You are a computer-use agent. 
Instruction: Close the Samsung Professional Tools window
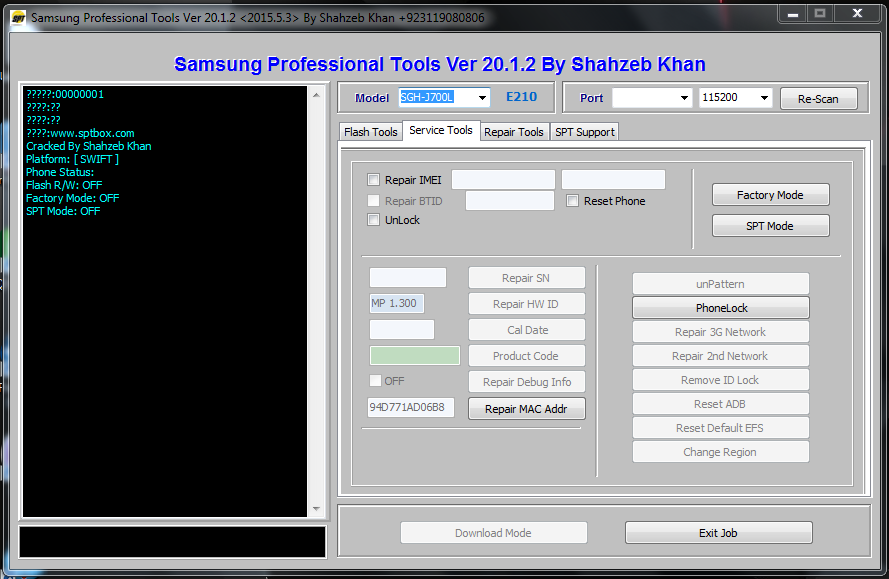pyautogui.click(x=857, y=14)
